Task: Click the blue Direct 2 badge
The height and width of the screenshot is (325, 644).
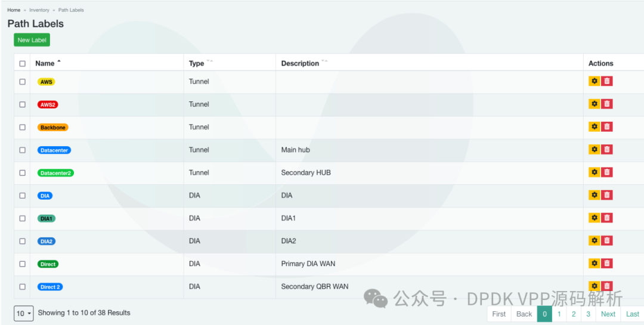Action: pyautogui.click(x=50, y=287)
